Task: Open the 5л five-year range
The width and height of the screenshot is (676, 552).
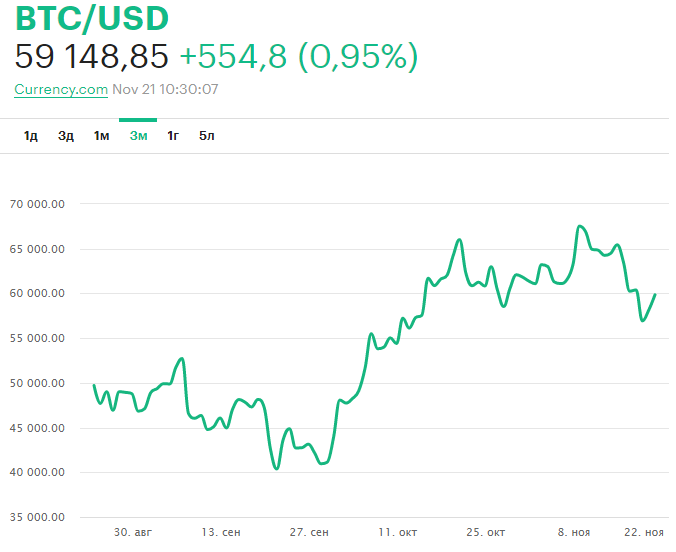Action: coord(206,136)
